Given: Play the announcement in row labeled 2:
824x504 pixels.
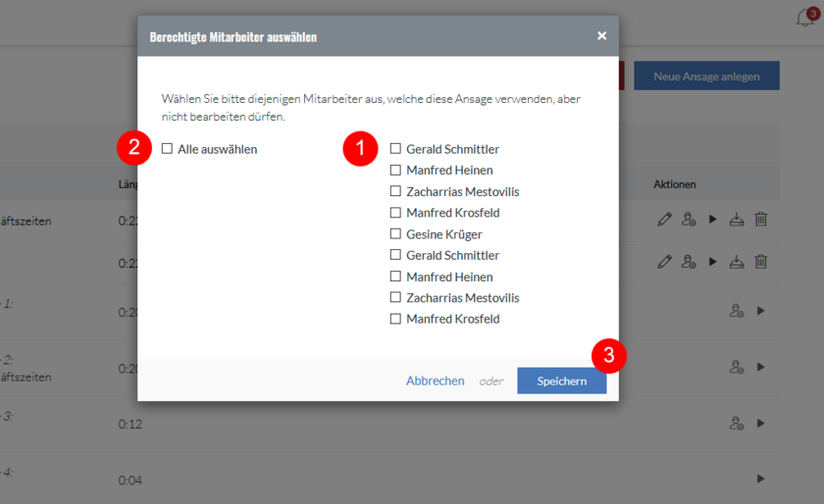Looking at the screenshot, I should pos(760,367).
